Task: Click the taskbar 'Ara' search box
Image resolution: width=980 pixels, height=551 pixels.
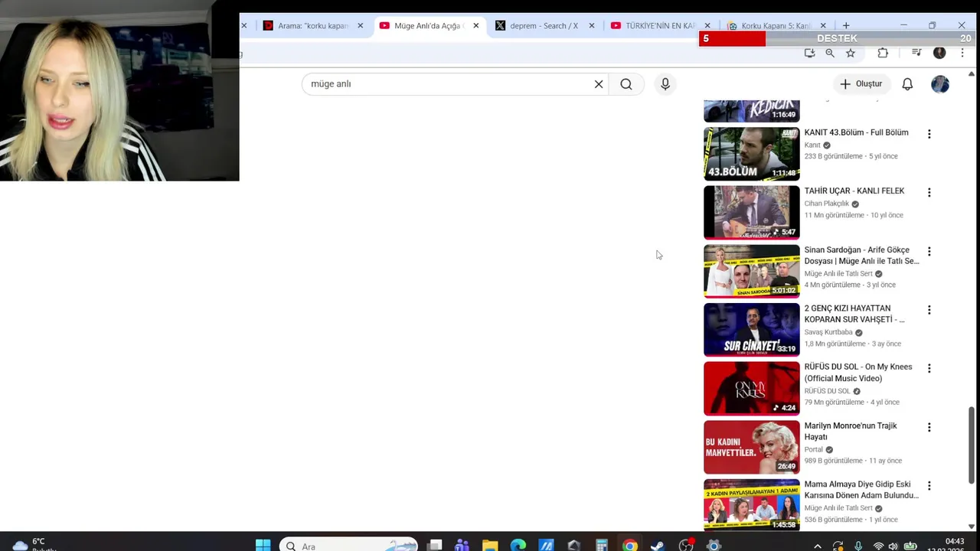Action: [x=349, y=546]
